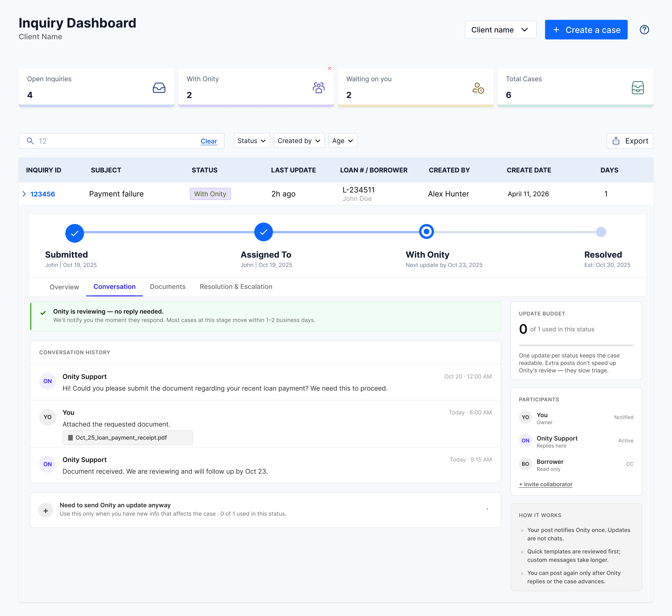The width and height of the screenshot is (672, 616).
Task: Click Onity Support avatar on Oct 20 message
Action: click(x=48, y=381)
